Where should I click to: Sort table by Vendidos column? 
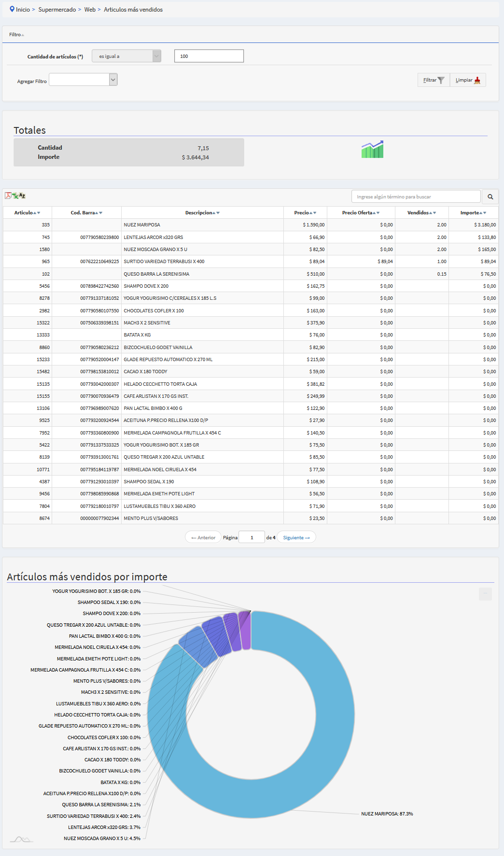[421, 212]
